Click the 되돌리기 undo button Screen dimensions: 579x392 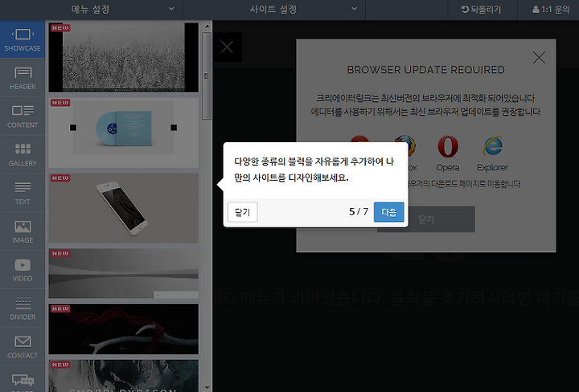(x=482, y=10)
